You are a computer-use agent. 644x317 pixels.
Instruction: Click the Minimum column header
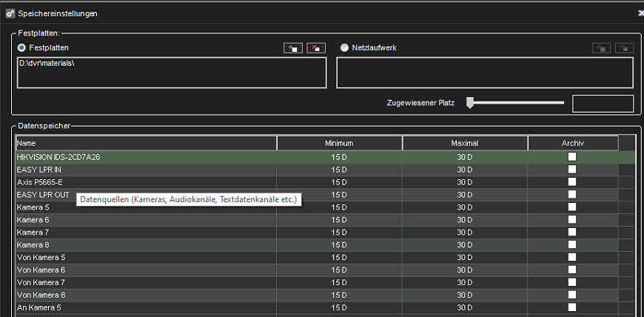[x=339, y=143]
